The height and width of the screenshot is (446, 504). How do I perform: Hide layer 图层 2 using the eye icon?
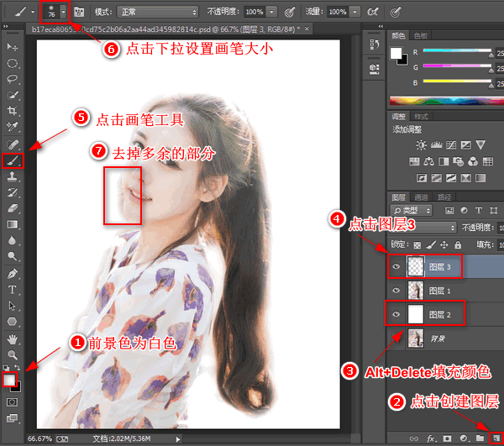tap(397, 315)
